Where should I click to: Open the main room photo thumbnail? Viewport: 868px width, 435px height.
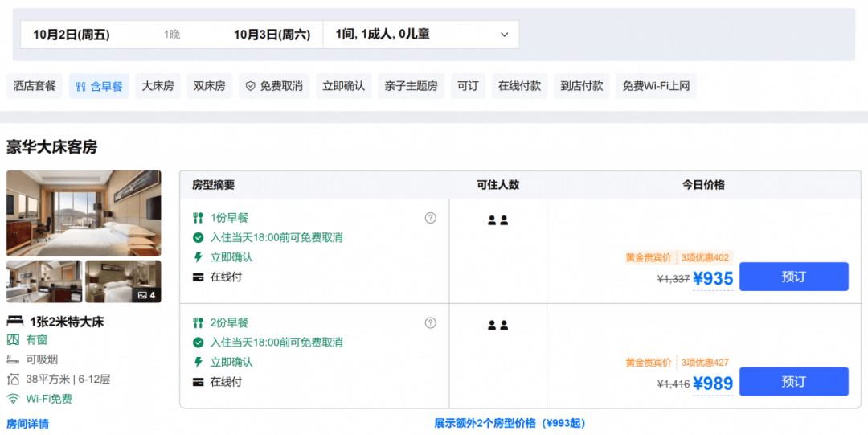84,213
